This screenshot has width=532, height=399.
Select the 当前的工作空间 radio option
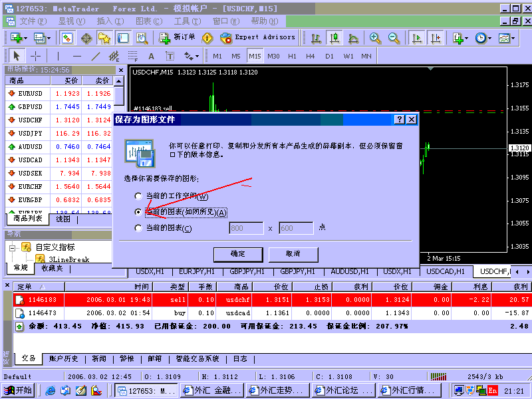point(138,196)
